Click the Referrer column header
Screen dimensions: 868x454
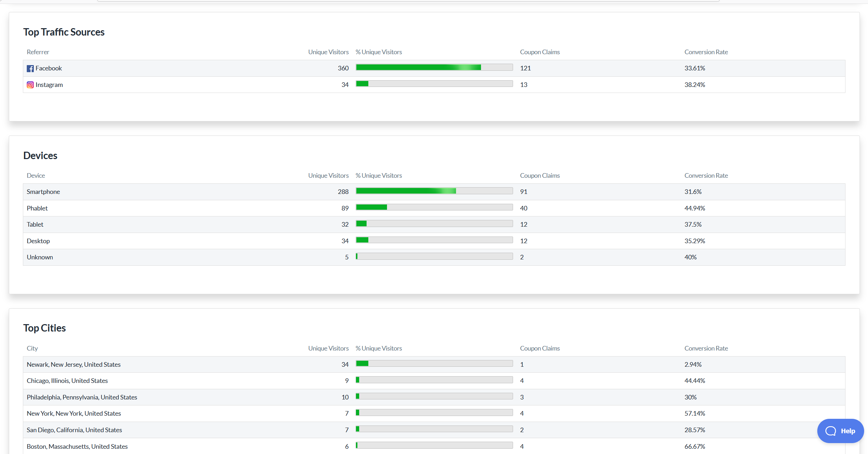click(x=38, y=52)
